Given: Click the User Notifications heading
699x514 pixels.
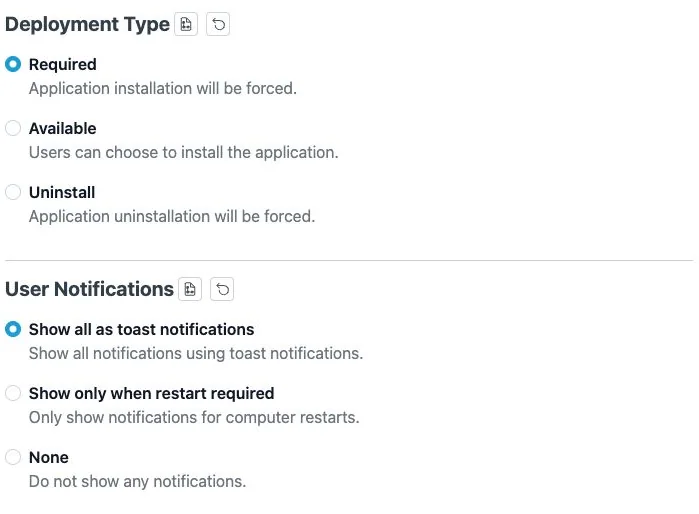Looking at the screenshot, I should pyautogui.click(x=89, y=289).
